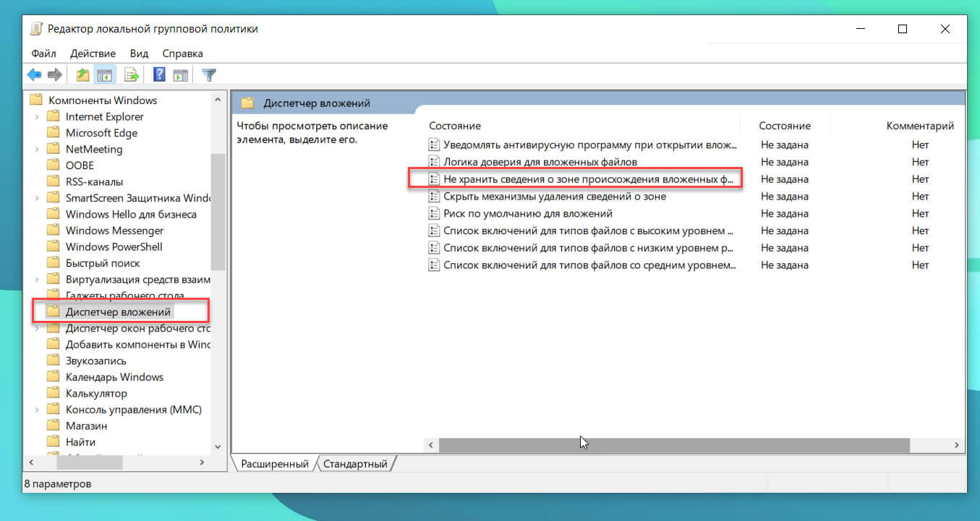
Task: Click the down arrow of the tree vertical scrollbar
Action: (x=218, y=447)
